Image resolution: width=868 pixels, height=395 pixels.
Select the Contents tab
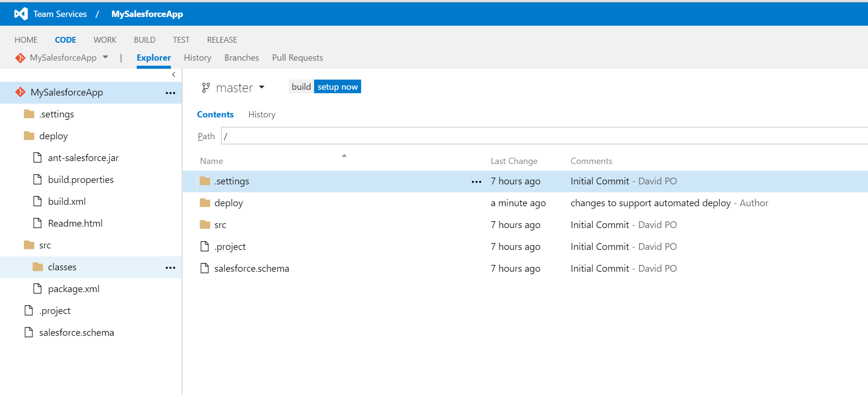pyautogui.click(x=215, y=115)
